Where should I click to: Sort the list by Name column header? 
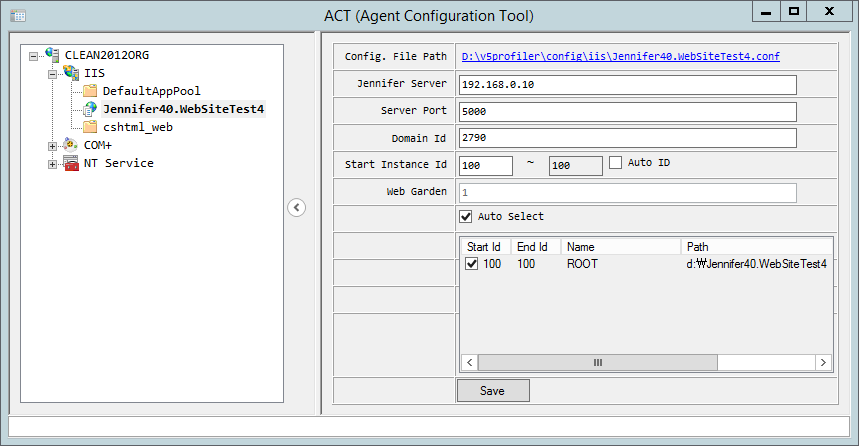(620, 246)
